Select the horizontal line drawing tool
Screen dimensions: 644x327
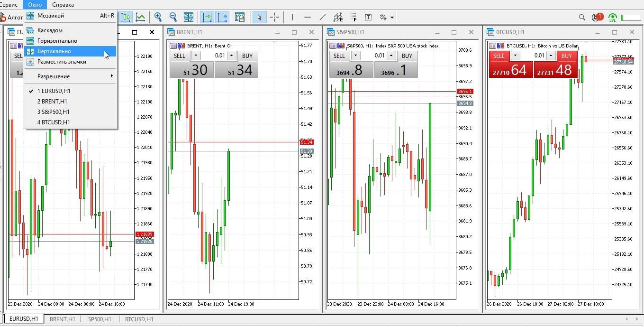308,18
